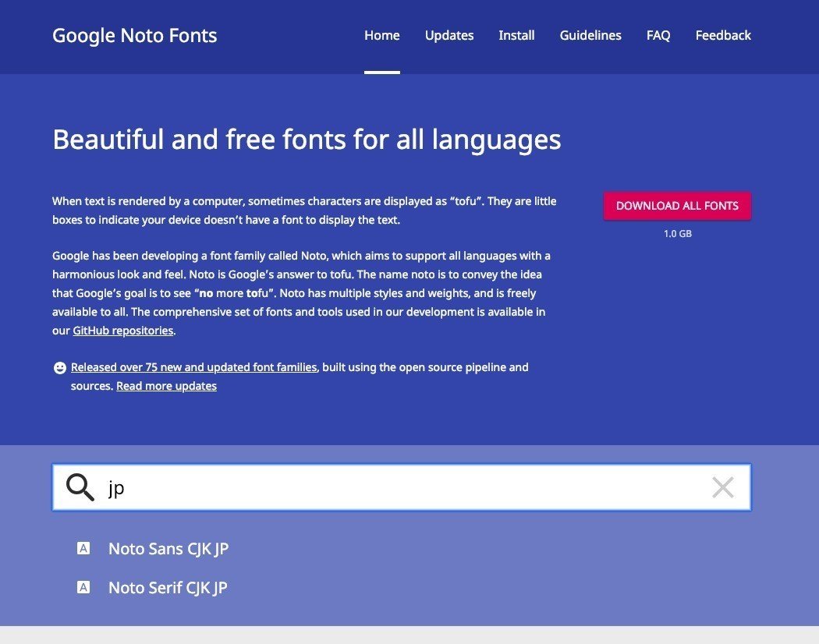Screen dimensions: 819x644
Task: Go to the Updates page
Action: pos(449,35)
